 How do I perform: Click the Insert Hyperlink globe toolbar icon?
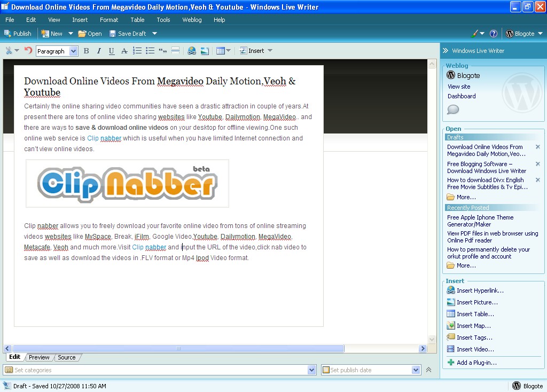tap(192, 51)
